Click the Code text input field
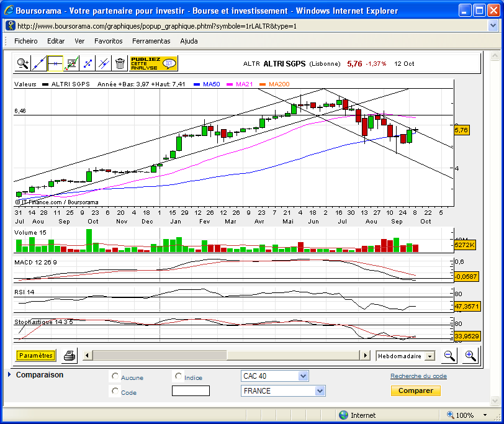 click(x=191, y=391)
